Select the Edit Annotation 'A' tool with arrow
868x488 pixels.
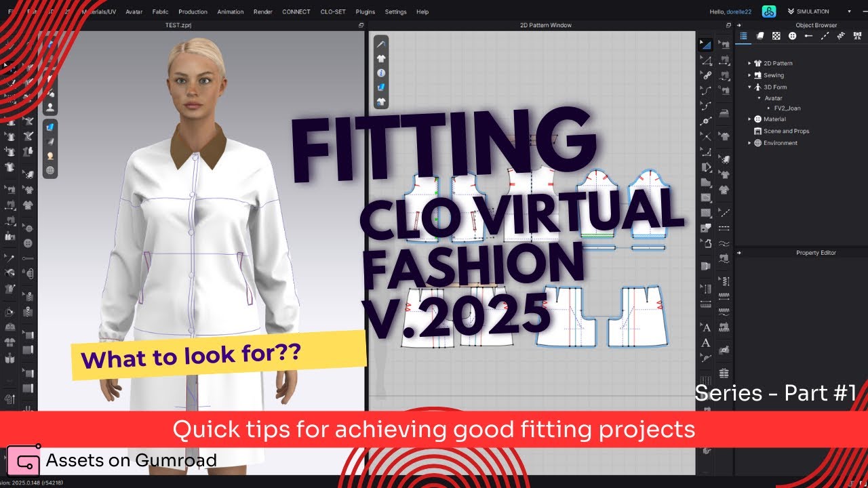(x=706, y=328)
